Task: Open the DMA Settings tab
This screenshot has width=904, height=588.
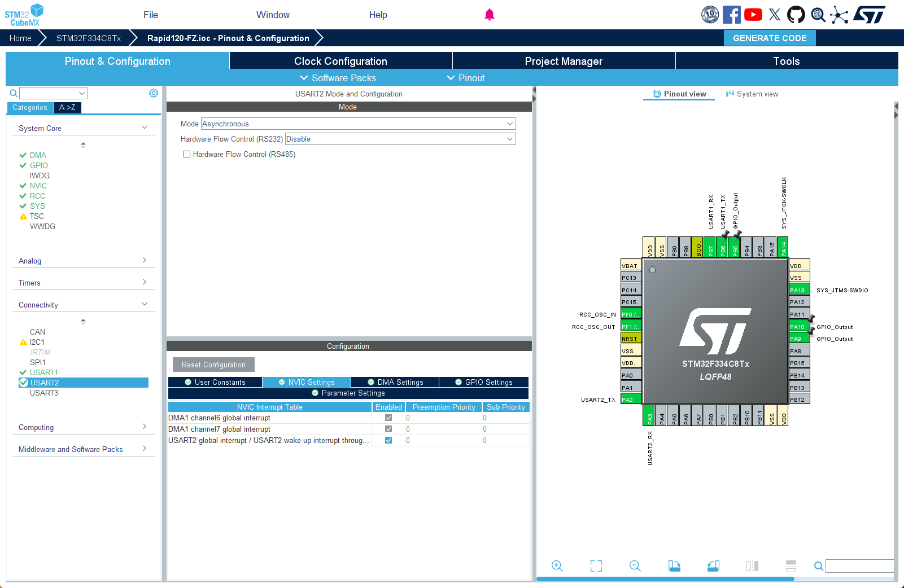Action: click(395, 382)
